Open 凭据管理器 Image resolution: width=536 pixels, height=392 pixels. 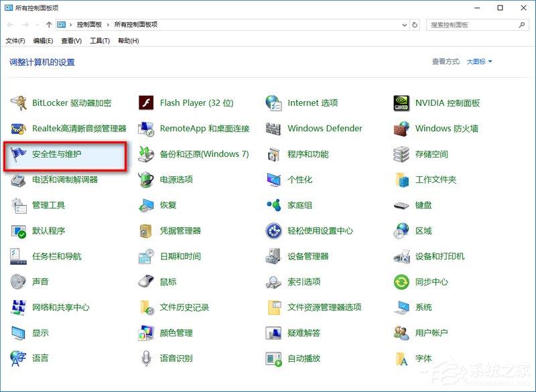click(182, 231)
